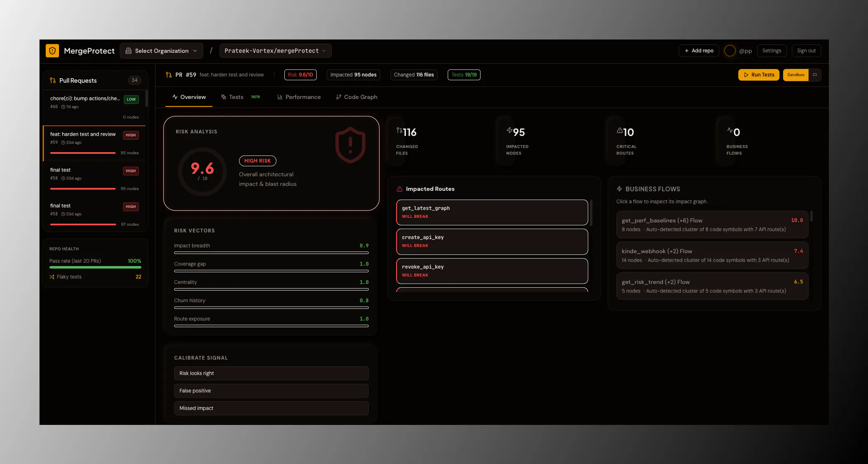This screenshot has width=868, height=464.
Task: Select the revoke_api_key impacted route
Action: 492,271
